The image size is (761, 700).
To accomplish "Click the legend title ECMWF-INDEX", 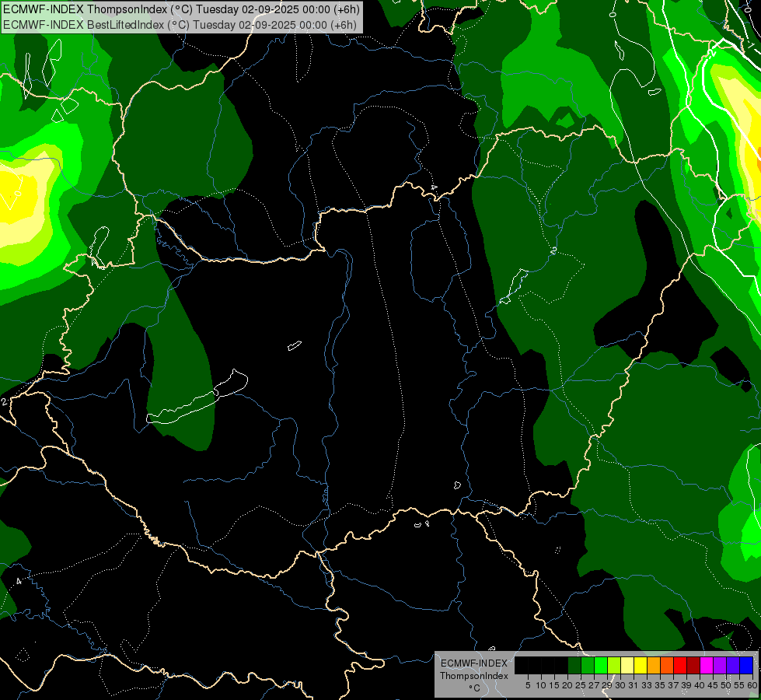I will [x=474, y=663].
